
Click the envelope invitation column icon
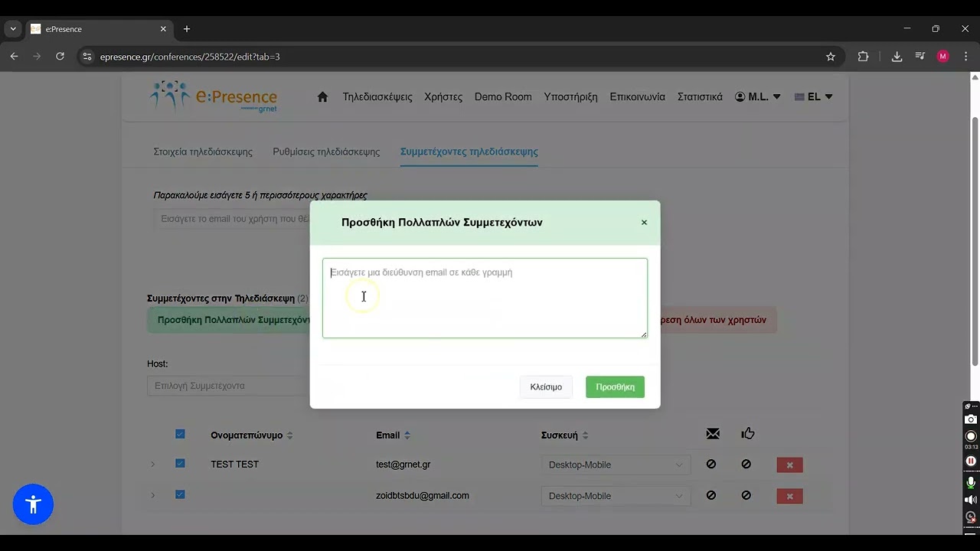pos(713,434)
